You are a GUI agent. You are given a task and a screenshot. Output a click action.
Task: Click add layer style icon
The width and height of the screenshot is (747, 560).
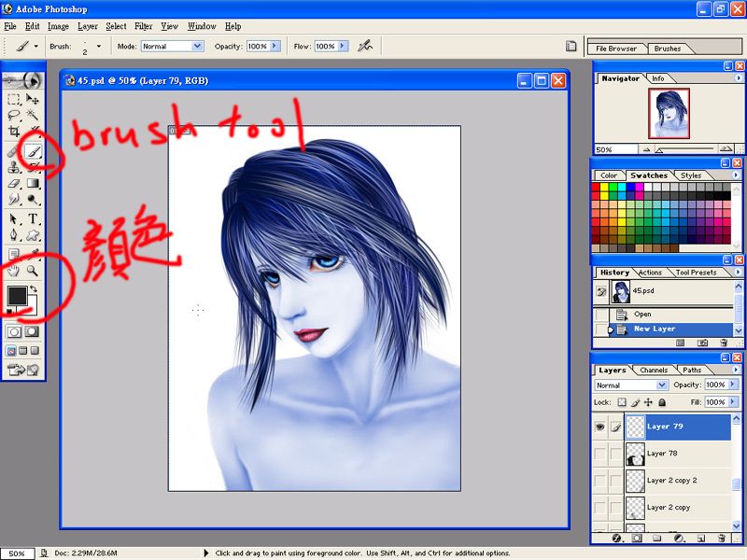click(x=616, y=539)
